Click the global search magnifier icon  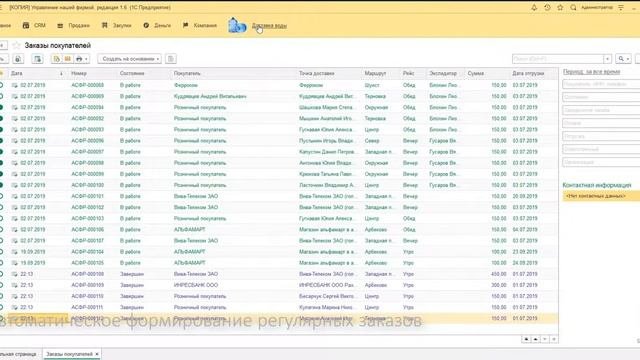[x=573, y=7]
